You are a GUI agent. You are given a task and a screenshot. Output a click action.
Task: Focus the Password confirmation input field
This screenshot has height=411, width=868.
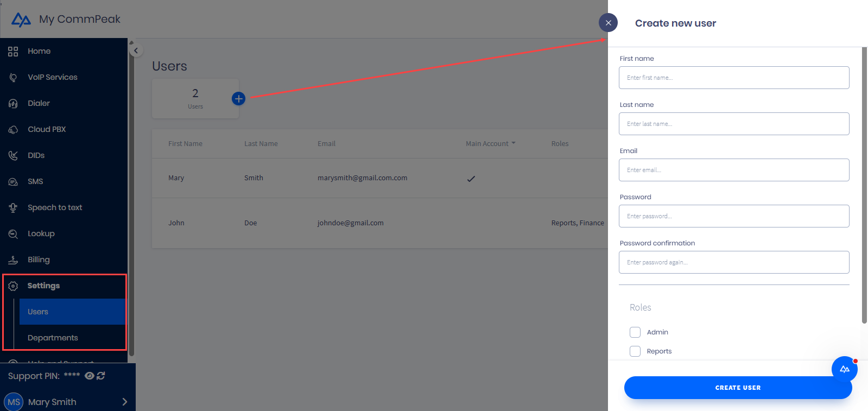point(734,262)
